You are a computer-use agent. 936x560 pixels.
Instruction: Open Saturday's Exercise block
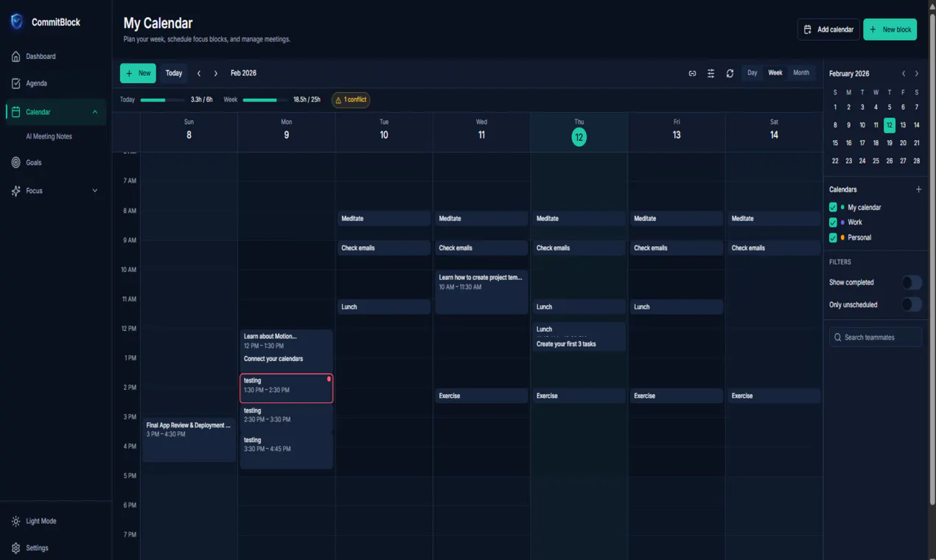774,396
